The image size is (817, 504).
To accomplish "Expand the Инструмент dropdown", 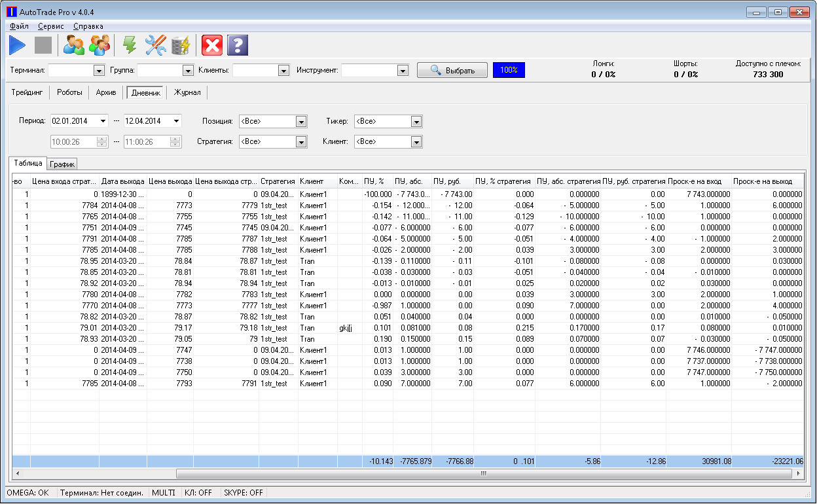I will pyautogui.click(x=403, y=70).
